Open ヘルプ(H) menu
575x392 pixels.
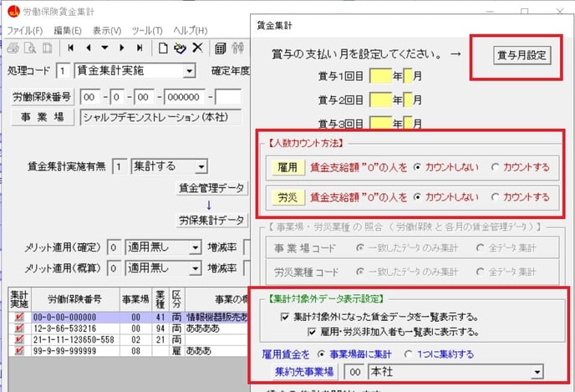(191, 30)
